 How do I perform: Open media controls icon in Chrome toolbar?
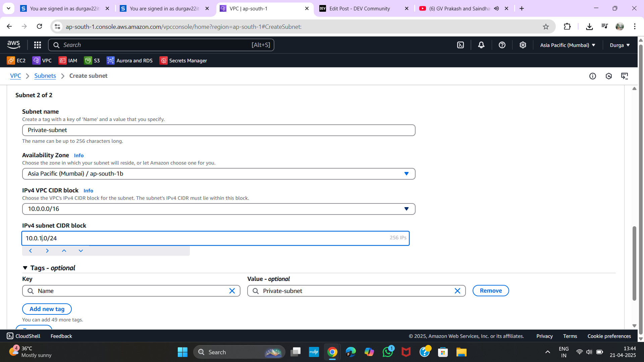pos(604,26)
